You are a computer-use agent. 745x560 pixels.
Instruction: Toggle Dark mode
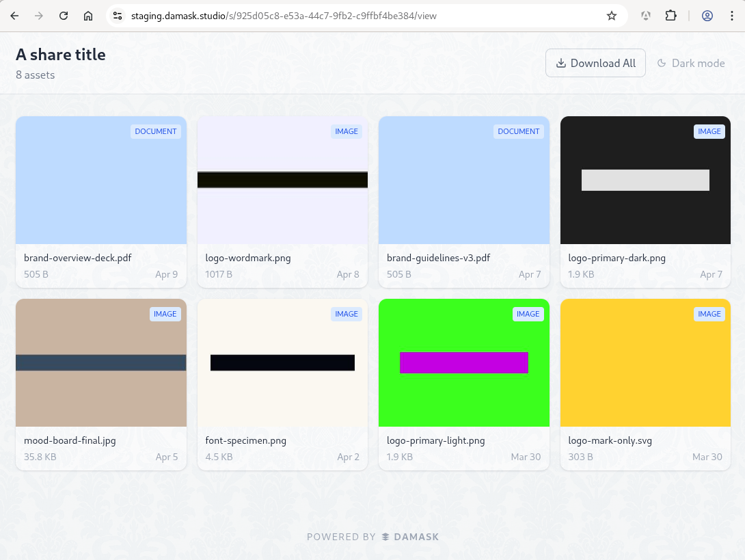pos(691,63)
